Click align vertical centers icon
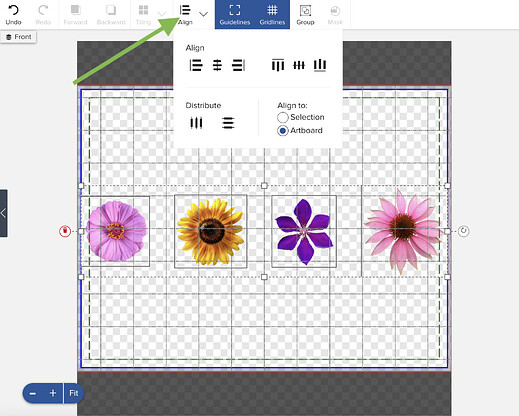Image resolution: width=519 pixels, height=416 pixels. (299, 65)
